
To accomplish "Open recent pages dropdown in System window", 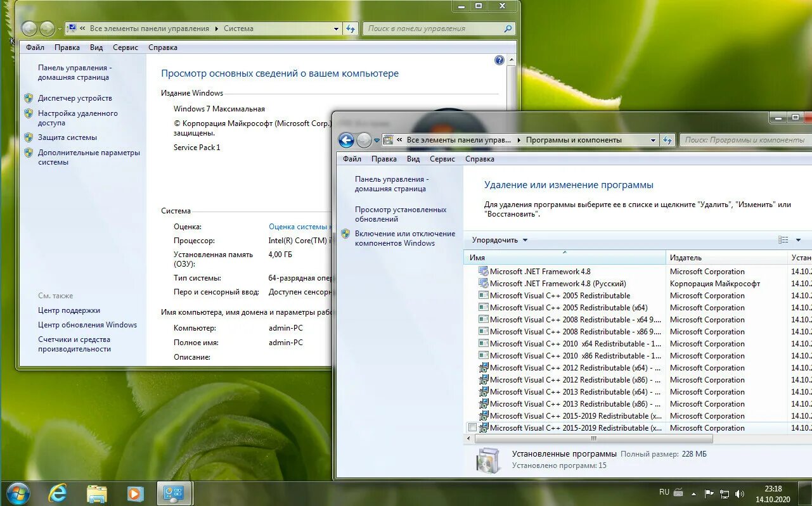I will [x=60, y=29].
